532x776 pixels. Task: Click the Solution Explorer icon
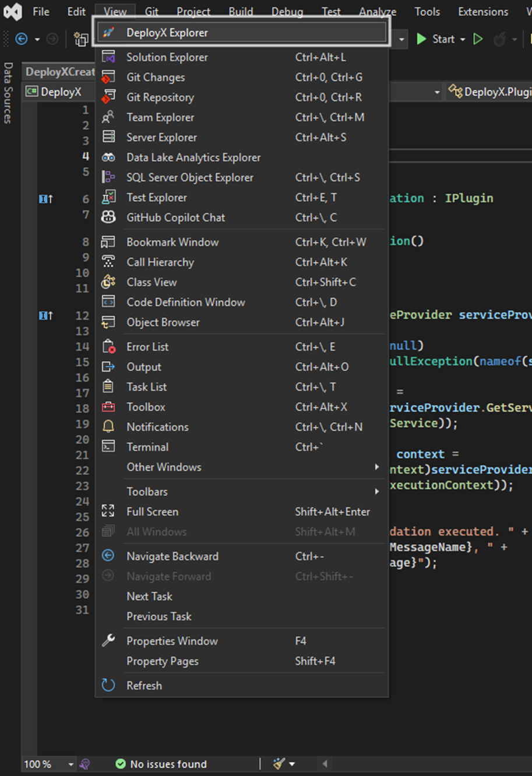108,57
